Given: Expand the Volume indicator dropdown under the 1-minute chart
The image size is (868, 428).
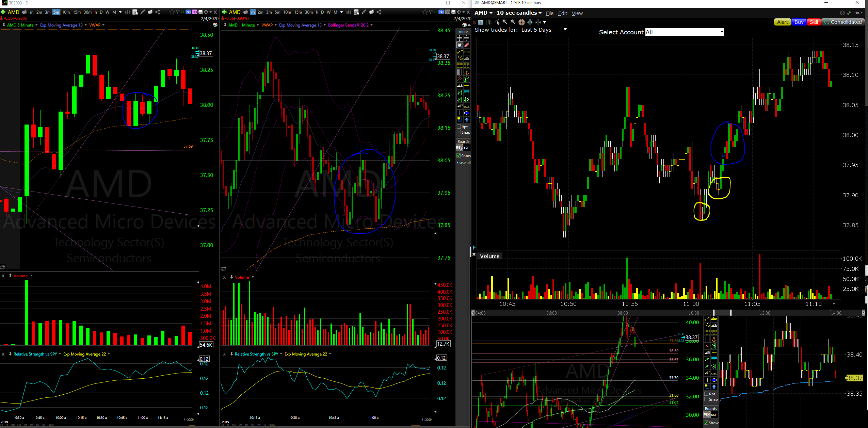Looking at the screenshot, I should pyautogui.click(x=253, y=277).
